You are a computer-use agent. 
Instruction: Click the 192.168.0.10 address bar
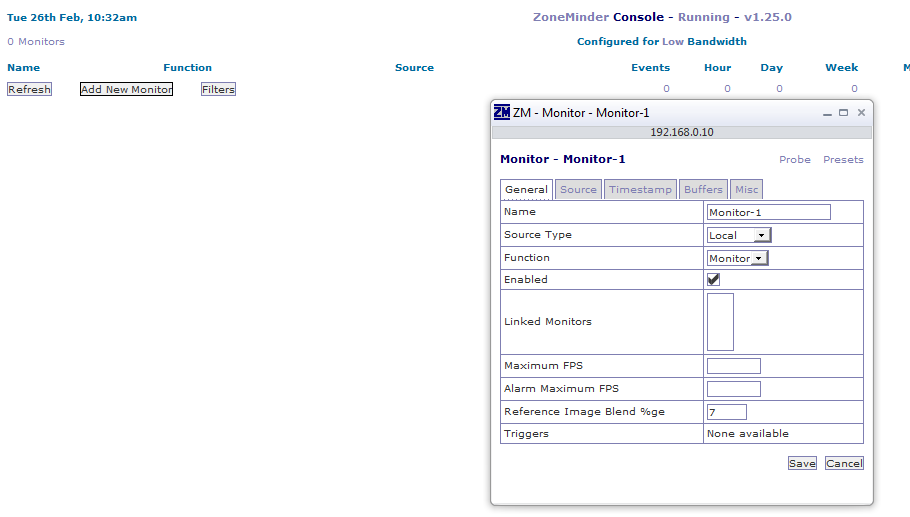click(x=682, y=132)
